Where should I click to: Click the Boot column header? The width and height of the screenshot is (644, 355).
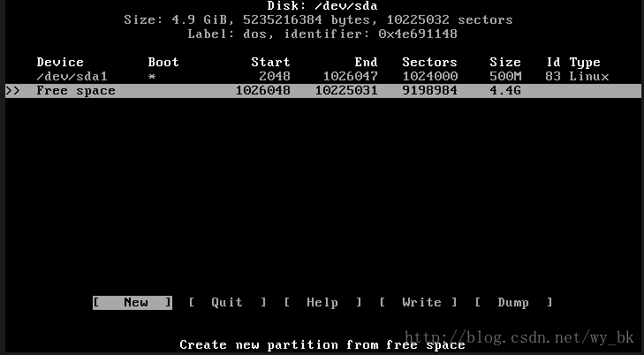coord(163,63)
